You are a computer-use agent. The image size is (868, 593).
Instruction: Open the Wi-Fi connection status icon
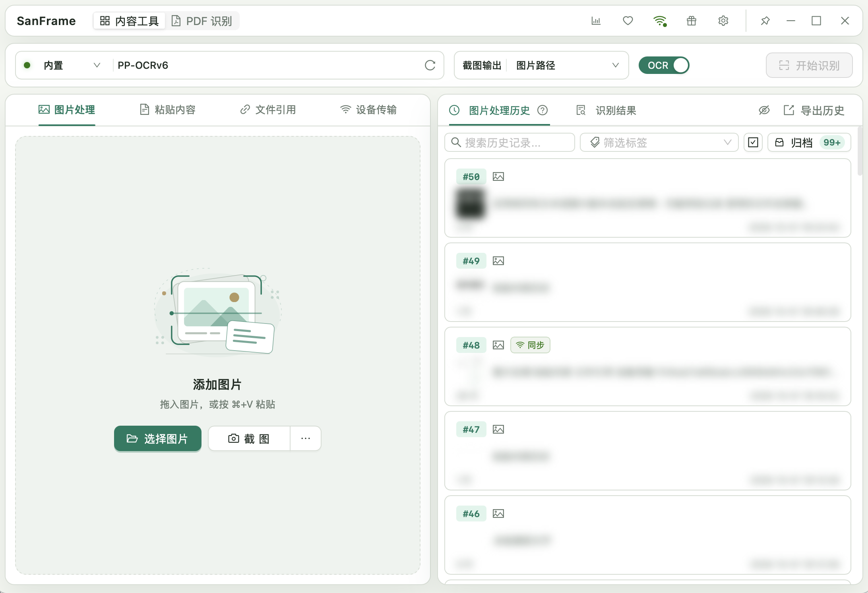[660, 21]
